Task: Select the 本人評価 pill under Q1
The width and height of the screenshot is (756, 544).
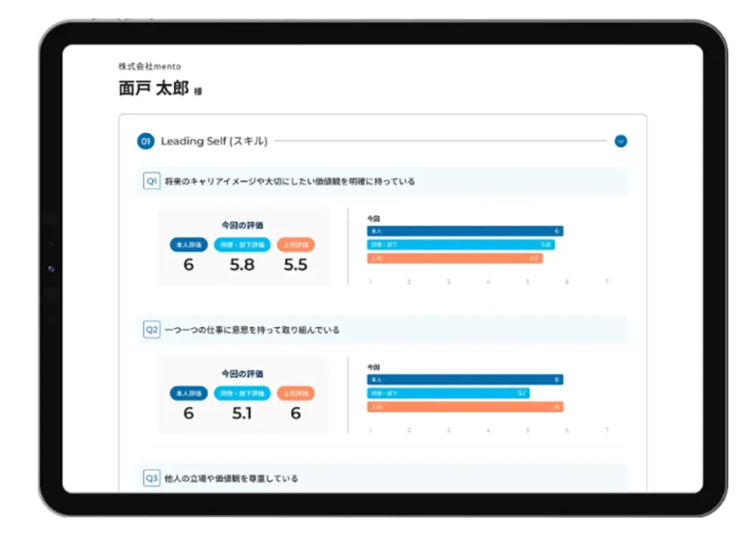Action: pos(188,245)
